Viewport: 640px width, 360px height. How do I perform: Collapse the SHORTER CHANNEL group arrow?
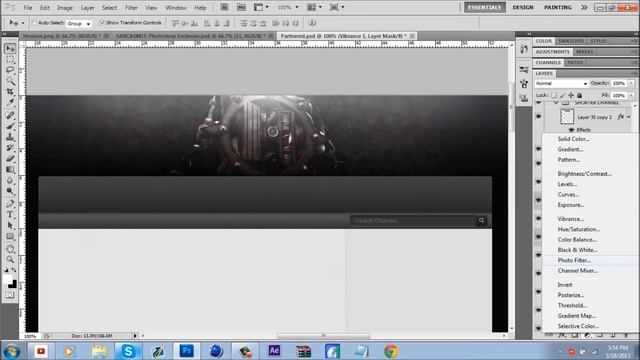[556, 102]
